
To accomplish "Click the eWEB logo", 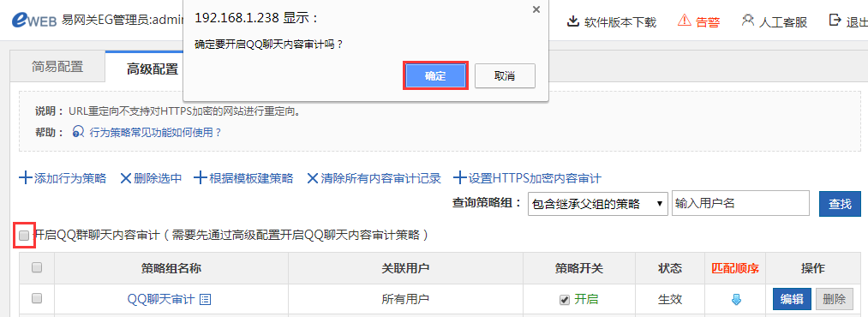I will coord(33,21).
